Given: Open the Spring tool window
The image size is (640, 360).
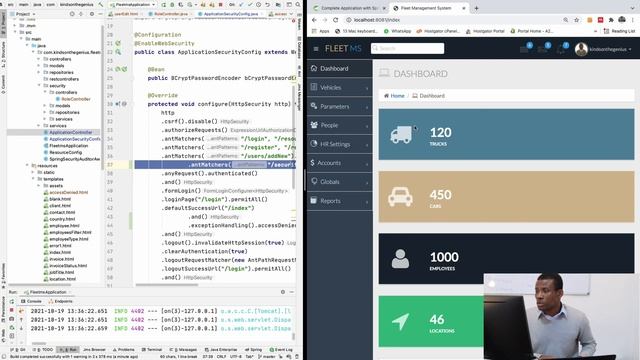Looking at the screenshot, I should click(x=253, y=350).
